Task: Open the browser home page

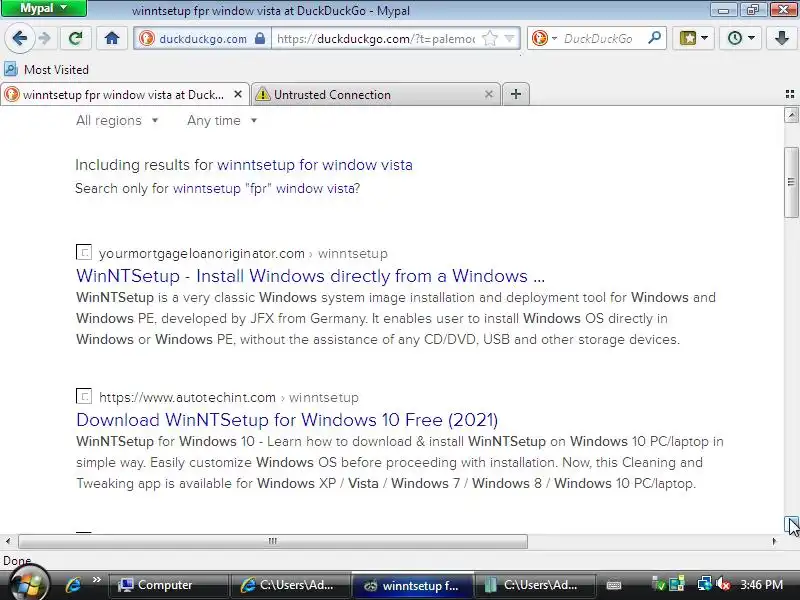Action: pos(112,38)
